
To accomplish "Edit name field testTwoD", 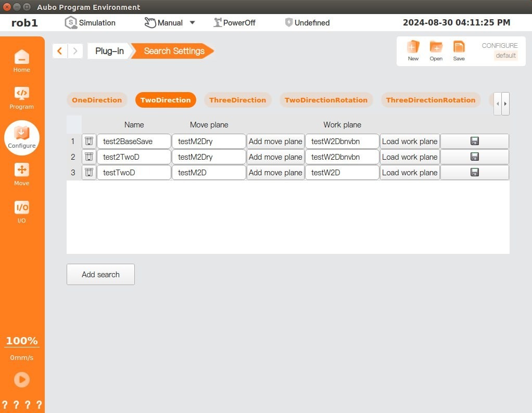I will coord(134,172).
